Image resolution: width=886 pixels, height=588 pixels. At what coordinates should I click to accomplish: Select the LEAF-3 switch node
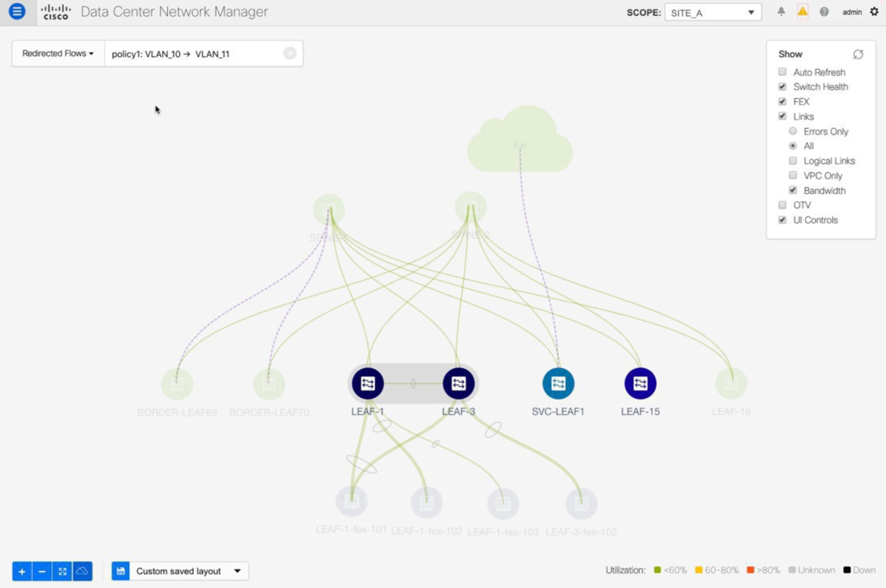[458, 383]
